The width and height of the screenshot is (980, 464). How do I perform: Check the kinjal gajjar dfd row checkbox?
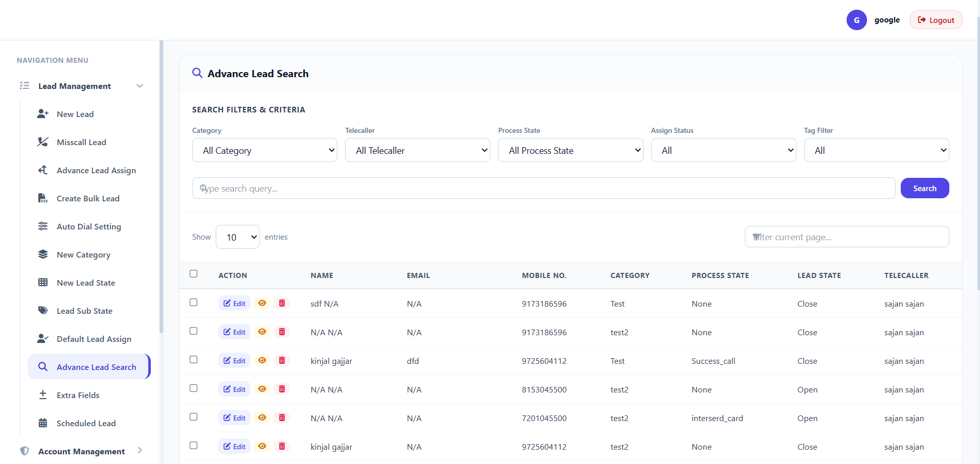[x=193, y=360]
